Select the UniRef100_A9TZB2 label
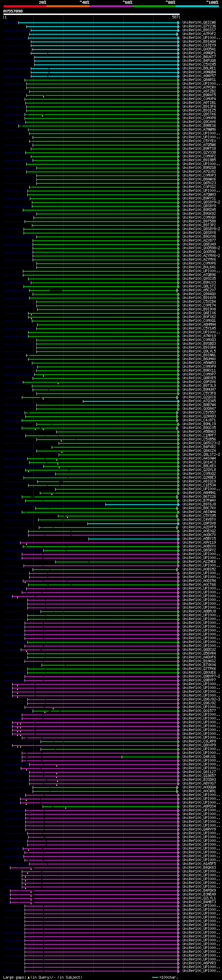222x980 pixels. click(199, 91)
